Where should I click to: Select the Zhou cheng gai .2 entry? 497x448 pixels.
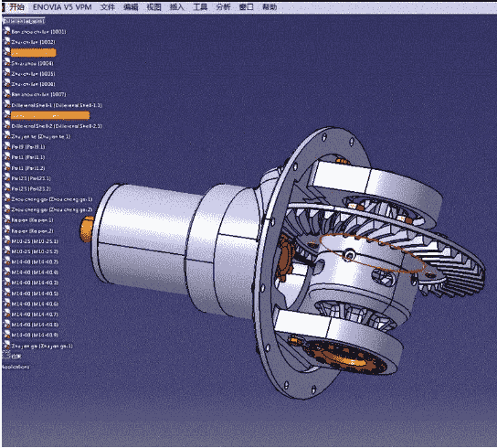[52, 209]
